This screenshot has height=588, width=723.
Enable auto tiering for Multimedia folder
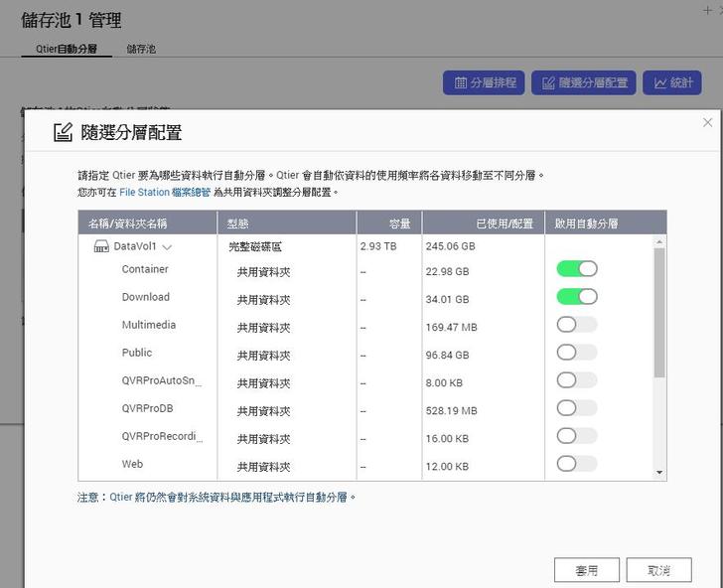point(577,324)
